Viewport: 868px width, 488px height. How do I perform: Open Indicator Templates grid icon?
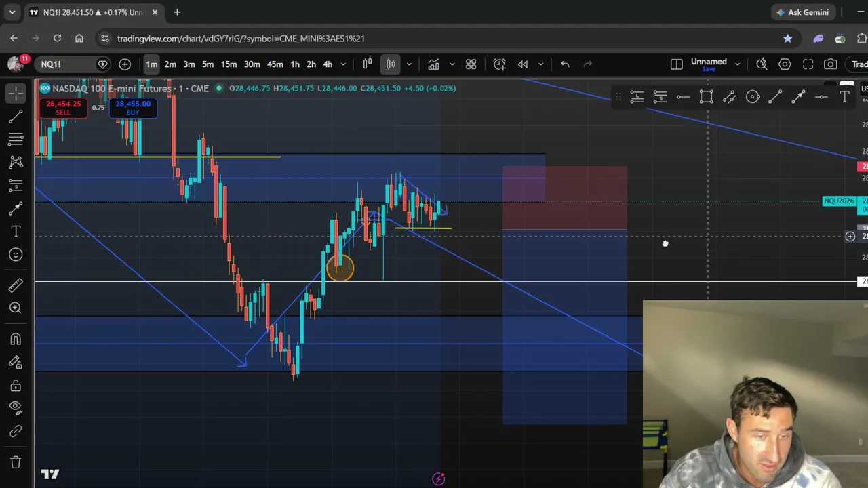coord(471,64)
